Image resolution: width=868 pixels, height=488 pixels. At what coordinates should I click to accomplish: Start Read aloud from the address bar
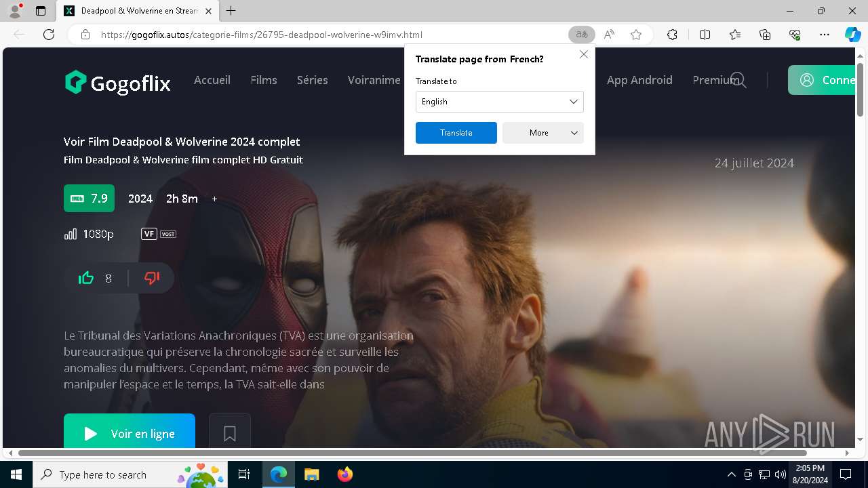[609, 35]
